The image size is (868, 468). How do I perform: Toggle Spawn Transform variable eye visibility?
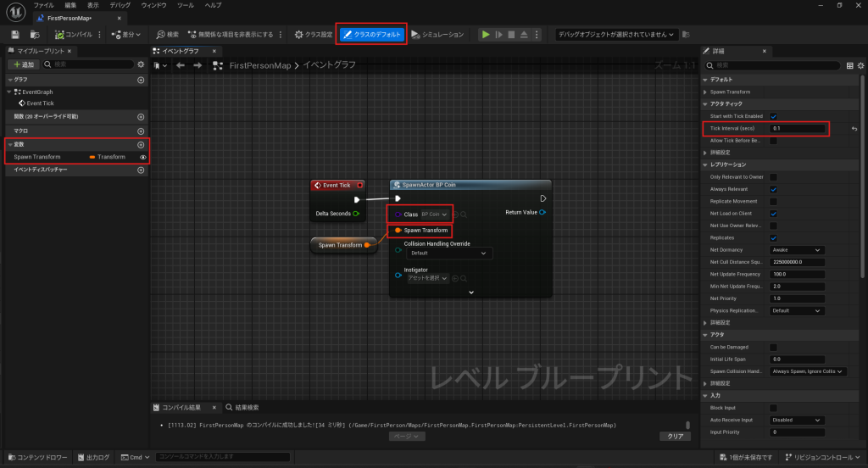pos(142,157)
